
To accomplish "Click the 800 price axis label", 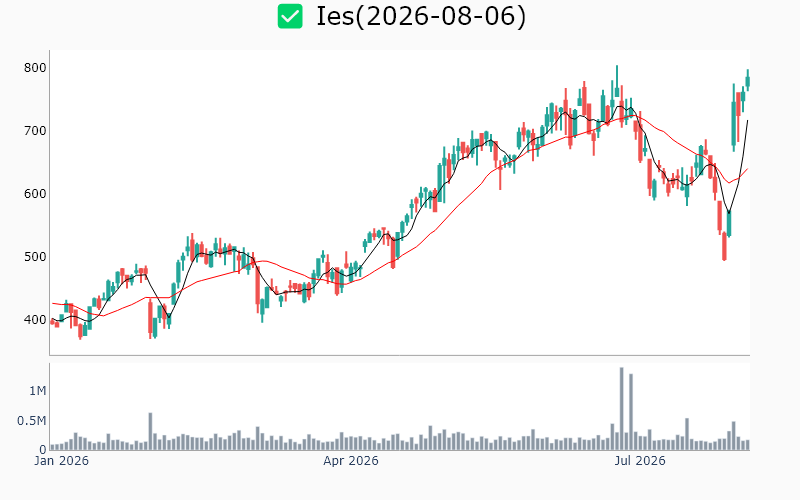I will coord(35,68).
